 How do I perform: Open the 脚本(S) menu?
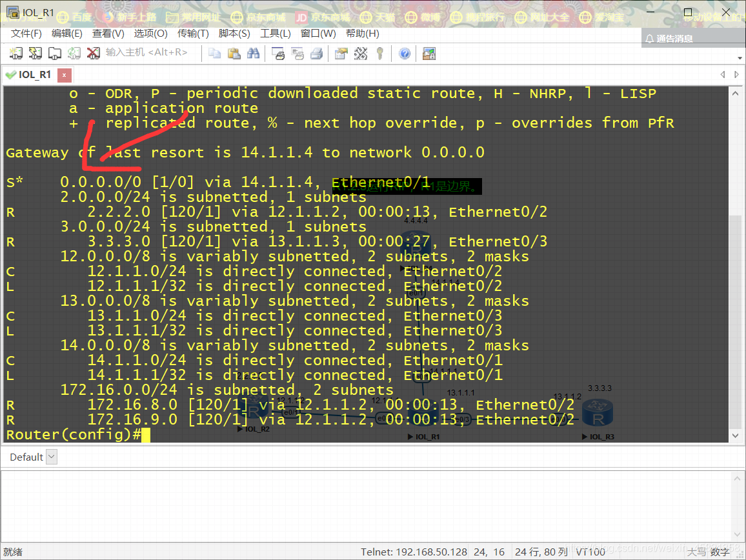[234, 34]
